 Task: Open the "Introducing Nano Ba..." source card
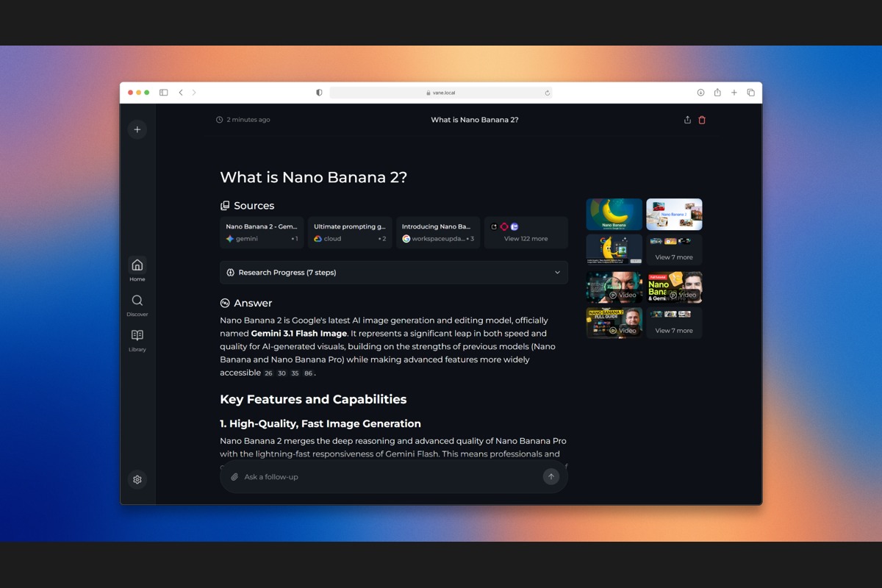438,232
